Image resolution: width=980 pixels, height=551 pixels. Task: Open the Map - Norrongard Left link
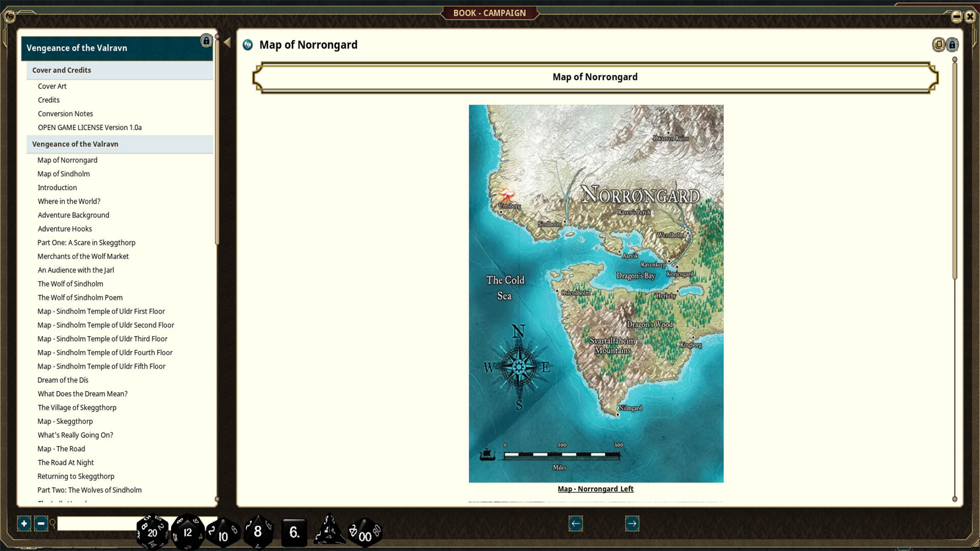(x=595, y=488)
